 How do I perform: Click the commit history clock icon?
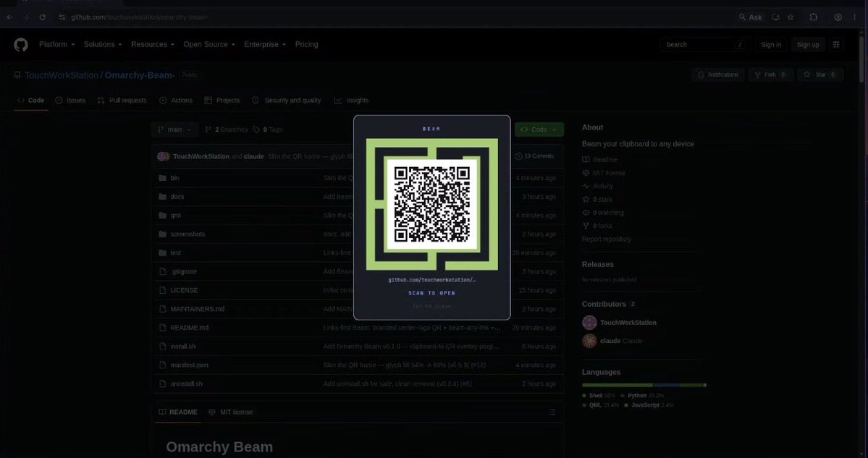[518, 156]
